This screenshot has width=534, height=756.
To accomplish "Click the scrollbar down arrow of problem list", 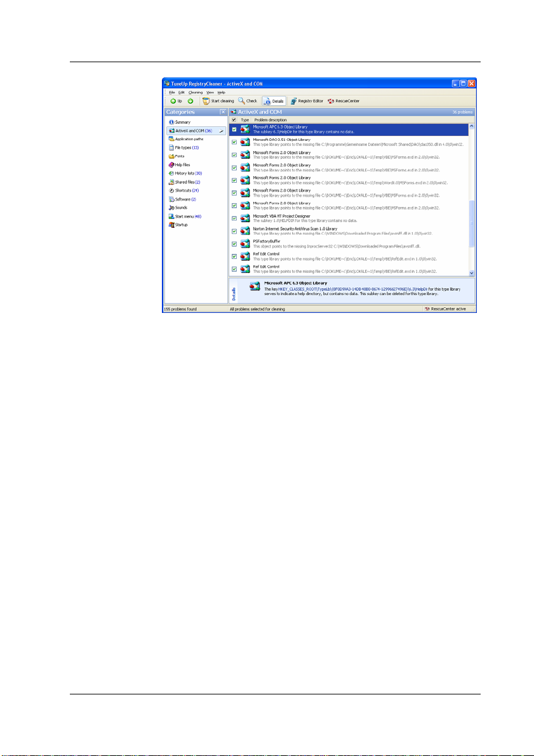I will pyautogui.click(x=471, y=272).
